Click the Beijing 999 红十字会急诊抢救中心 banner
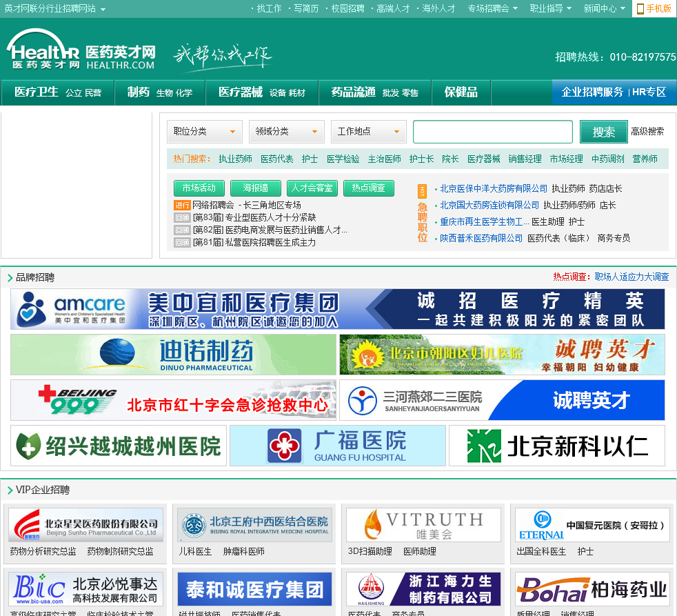 tap(173, 401)
